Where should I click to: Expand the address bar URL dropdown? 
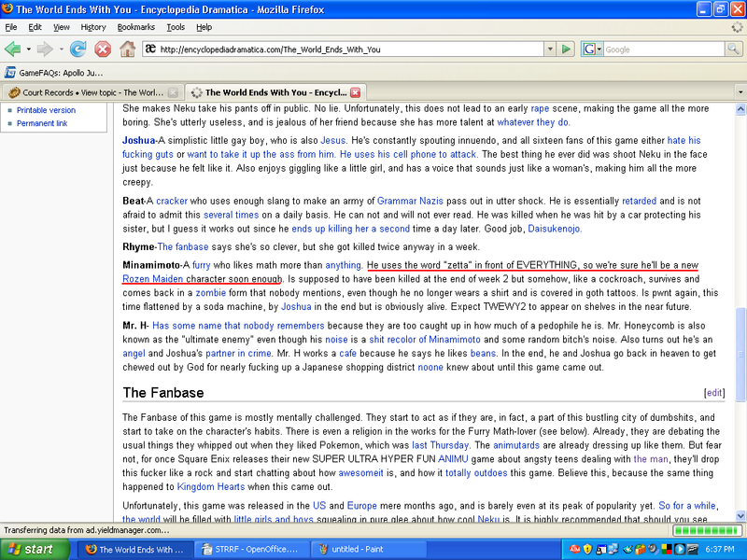[550, 49]
